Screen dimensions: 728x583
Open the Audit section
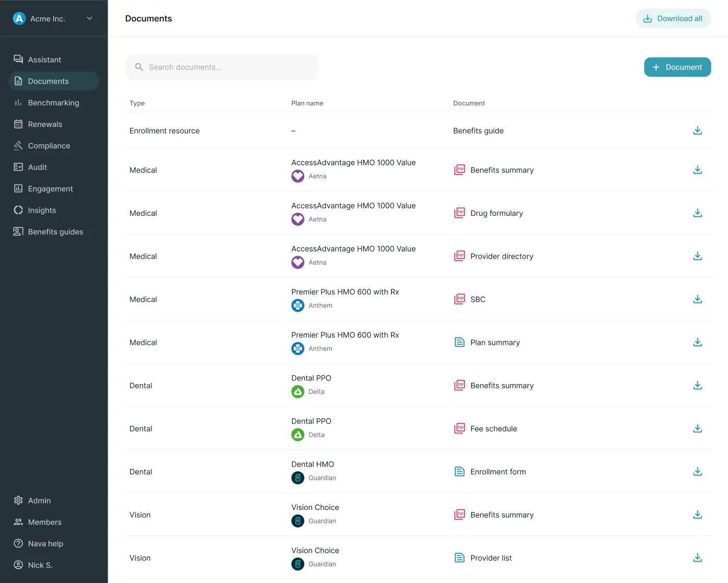(36, 167)
